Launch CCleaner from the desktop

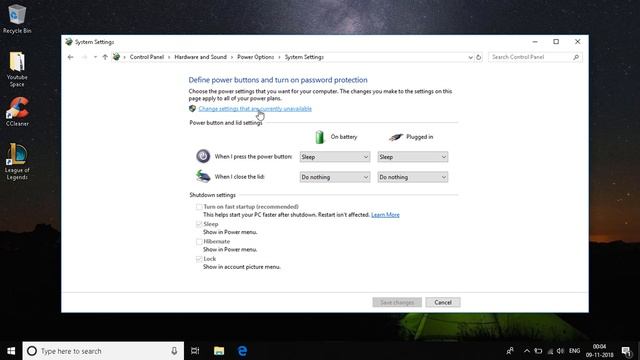tap(17, 111)
